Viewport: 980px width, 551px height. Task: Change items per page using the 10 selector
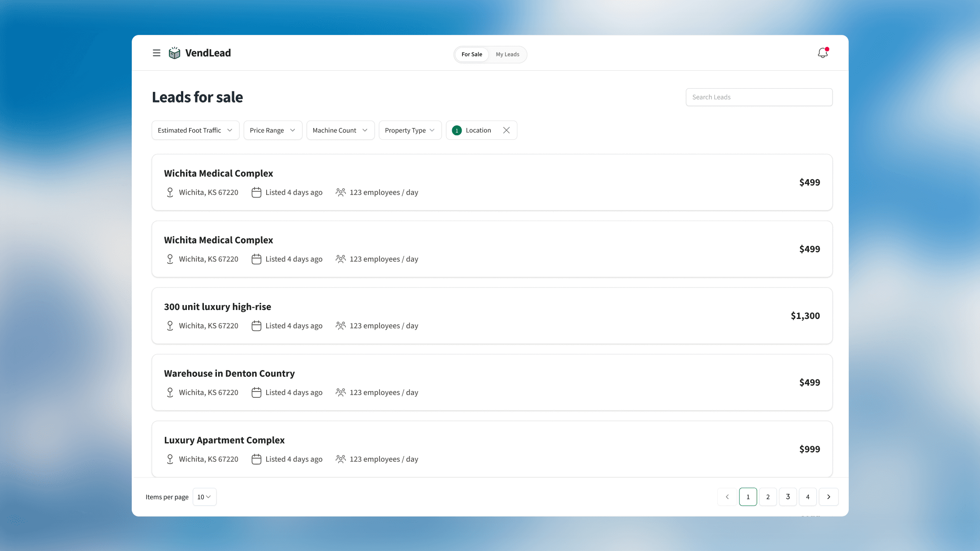click(x=204, y=496)
